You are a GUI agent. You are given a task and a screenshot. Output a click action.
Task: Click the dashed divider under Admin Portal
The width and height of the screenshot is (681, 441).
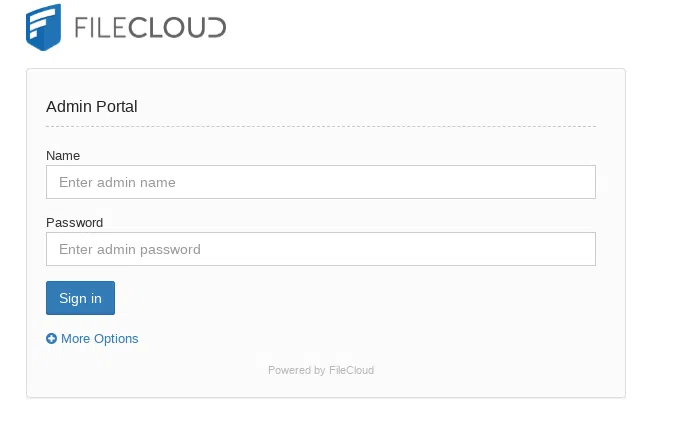320,127
